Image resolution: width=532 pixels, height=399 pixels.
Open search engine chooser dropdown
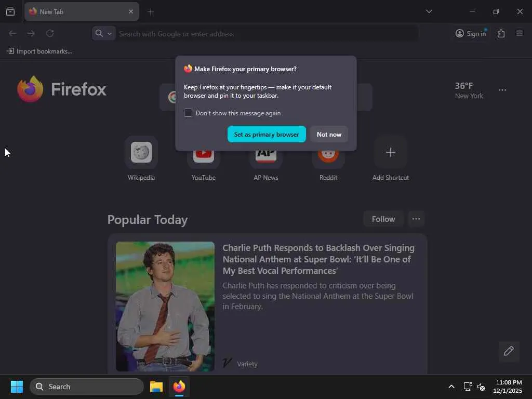pyautogui.click(x=104, y=33)
